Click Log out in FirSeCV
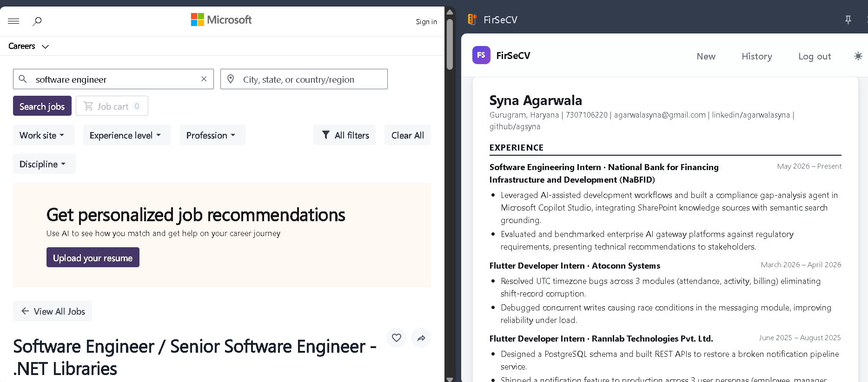868x382 pixels. 815,56
